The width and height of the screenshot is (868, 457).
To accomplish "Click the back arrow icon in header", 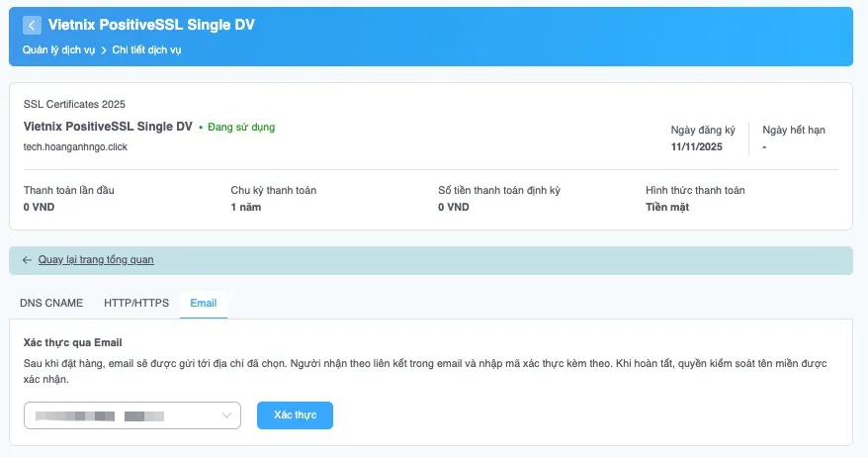I will pyautogui.click(x=32, y=25).
